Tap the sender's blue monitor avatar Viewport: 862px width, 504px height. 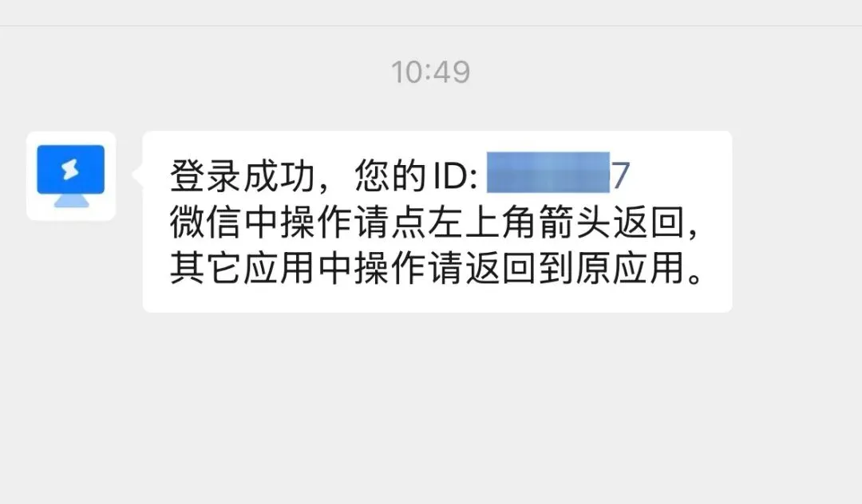click(71, 176)
